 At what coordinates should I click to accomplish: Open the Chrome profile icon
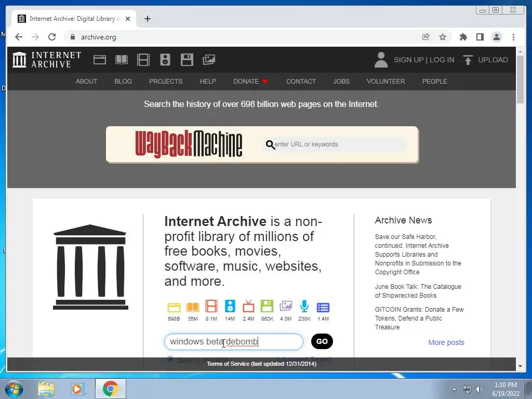click(x=497, y=37)
